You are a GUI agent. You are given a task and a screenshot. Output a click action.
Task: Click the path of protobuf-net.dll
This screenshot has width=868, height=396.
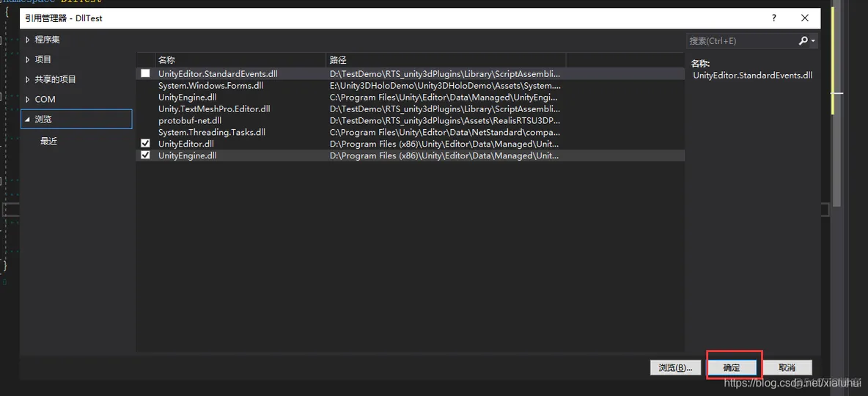[x=445, y=120]
